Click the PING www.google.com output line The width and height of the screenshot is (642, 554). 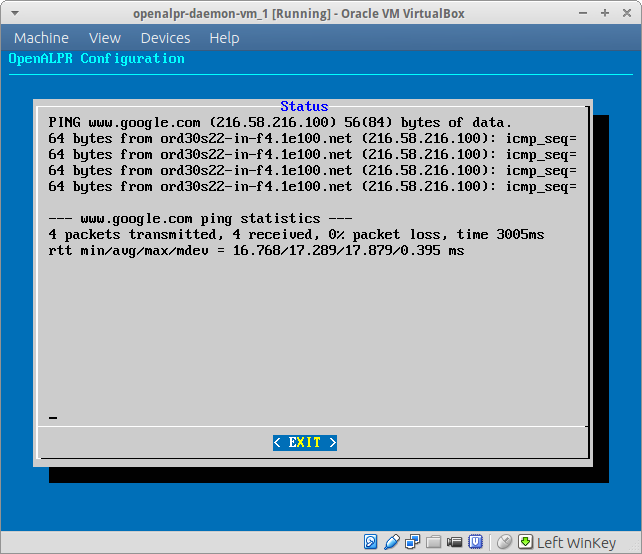pyautogui.click(x=280, y=123)
